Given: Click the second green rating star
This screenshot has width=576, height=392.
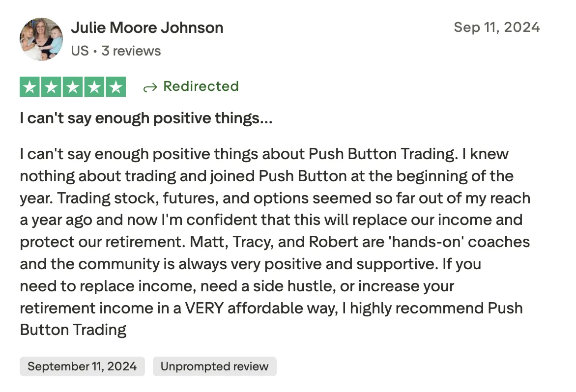Looking at the screenshot, I should click(51, 87).
